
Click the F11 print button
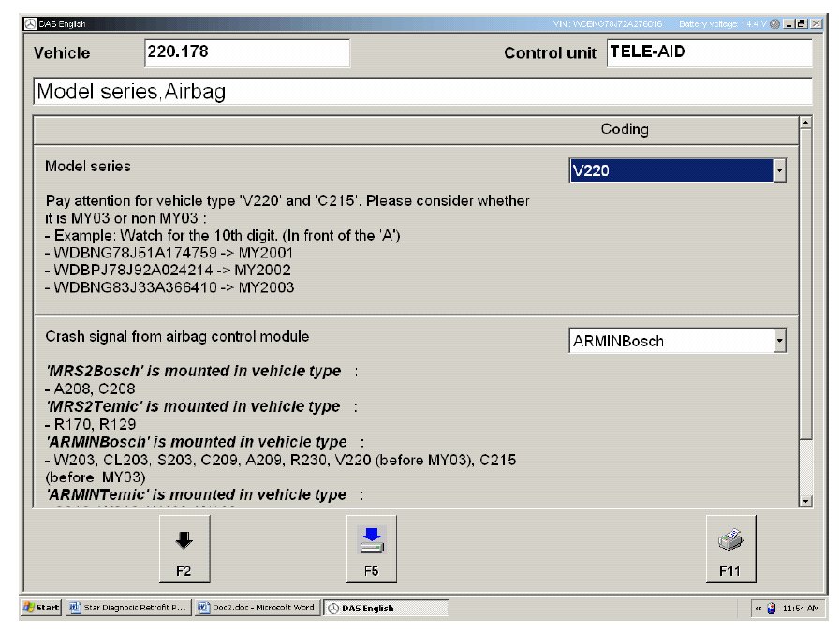coord(730,548)
